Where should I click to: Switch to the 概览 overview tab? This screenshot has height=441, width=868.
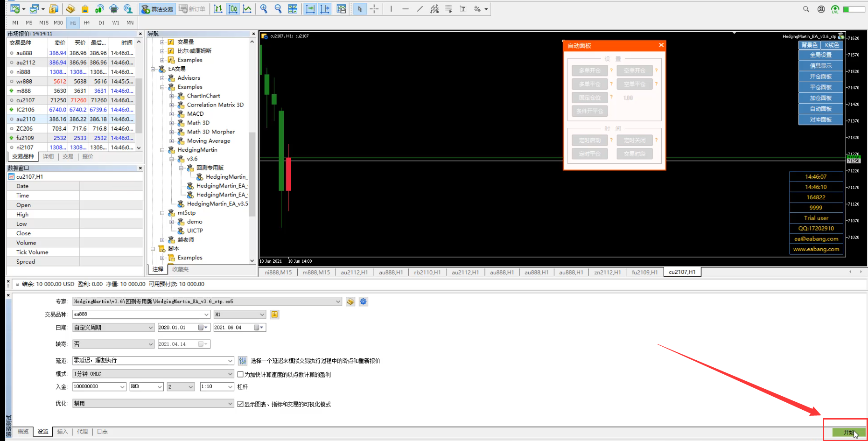23,432
